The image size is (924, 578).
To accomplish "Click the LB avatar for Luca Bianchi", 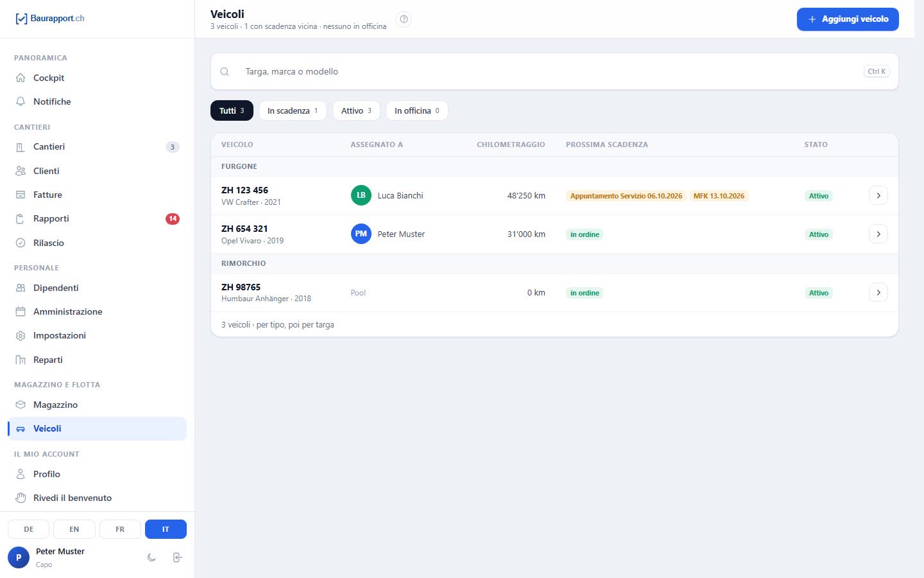I will point(361,195).
